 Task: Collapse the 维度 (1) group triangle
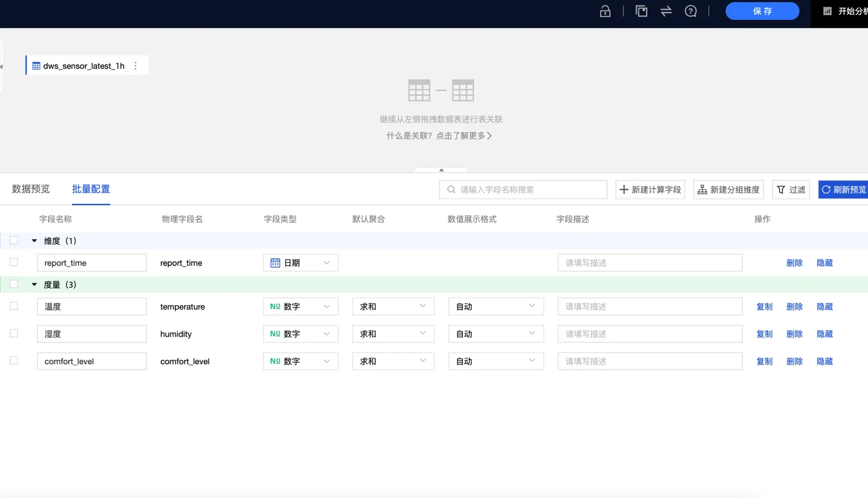coord(34,241)
